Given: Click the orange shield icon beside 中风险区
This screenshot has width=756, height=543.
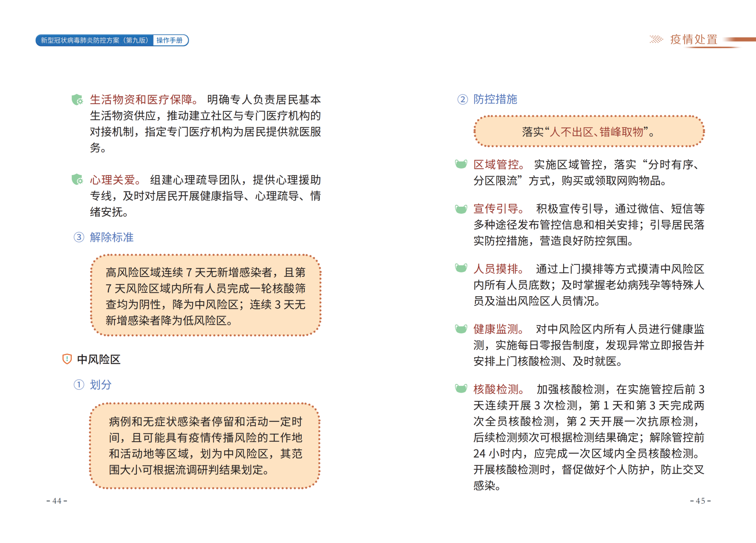Looking at the screenshot, I should coord(67,359).
